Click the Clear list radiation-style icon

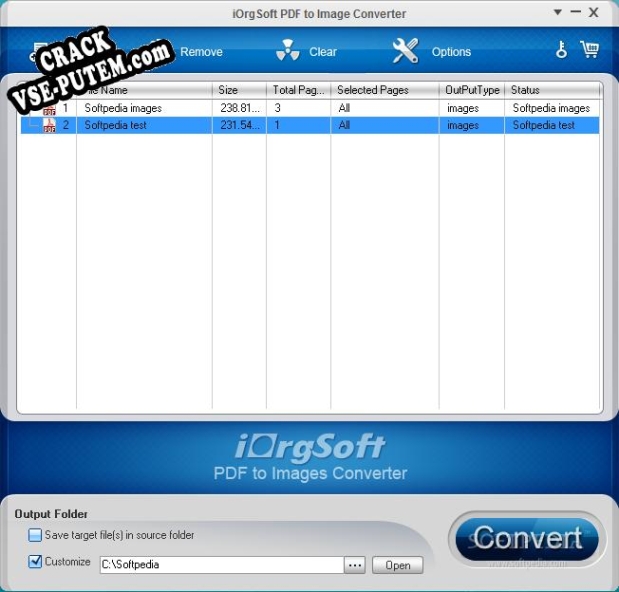[287, 51]
